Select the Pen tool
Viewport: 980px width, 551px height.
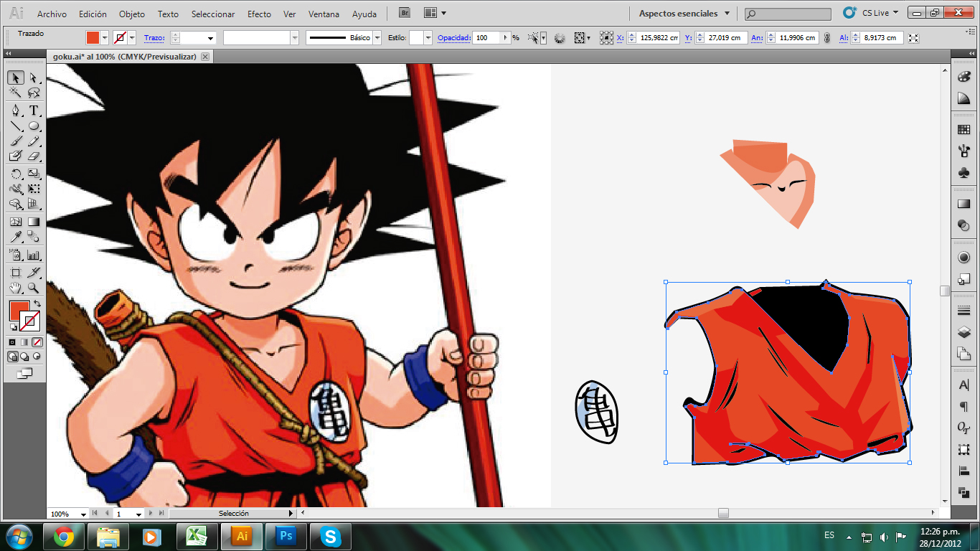(x=16, y=110)
